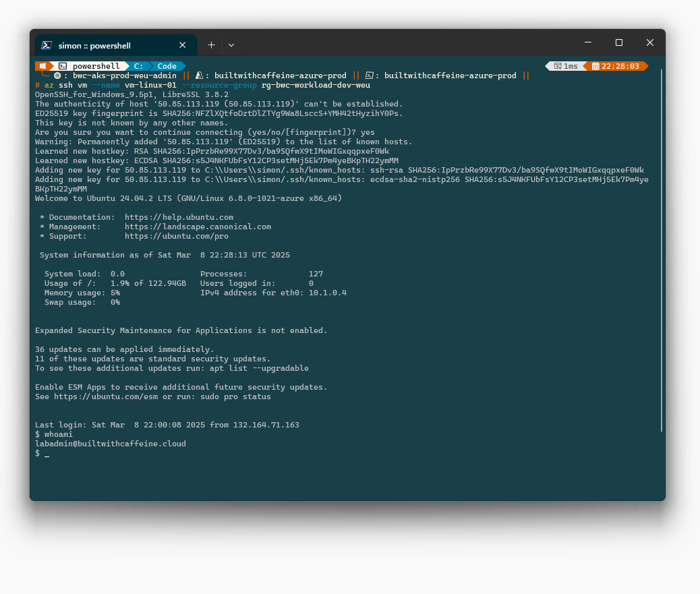Screen dimensions: 700x594
Task: Click the 'apt list --upgradable' command text
Action: click(x=259, y=368)
